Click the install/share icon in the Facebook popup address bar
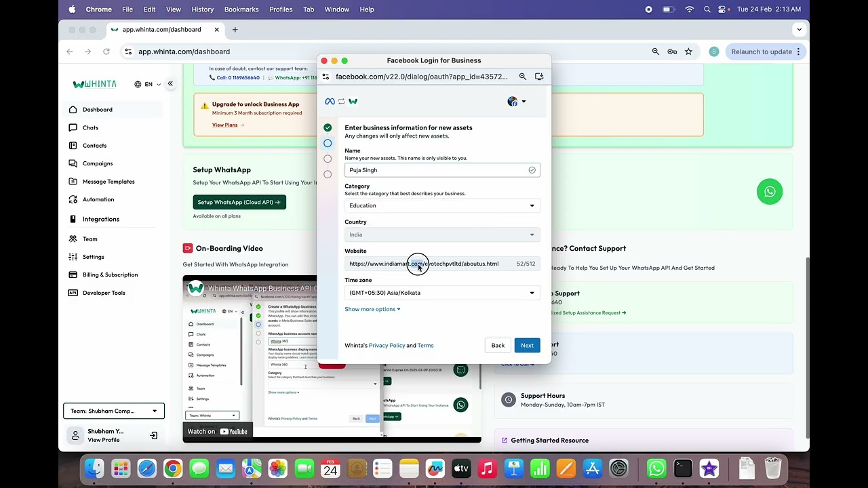 click(539, 77)
